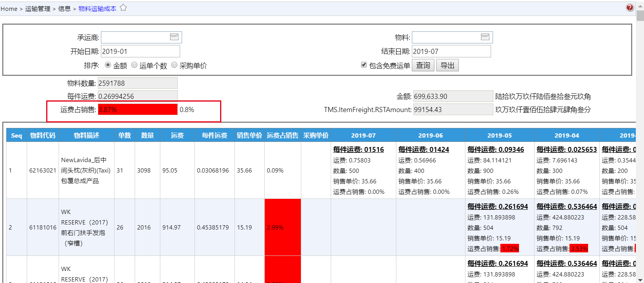The width and height of the screenshot is (644, 283).
Task: Click the 0.09% freight ratio cell
Action: [283, 170]
